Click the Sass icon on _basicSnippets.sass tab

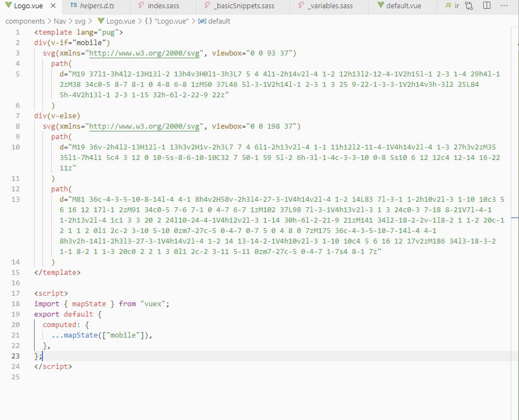[207, 5]
